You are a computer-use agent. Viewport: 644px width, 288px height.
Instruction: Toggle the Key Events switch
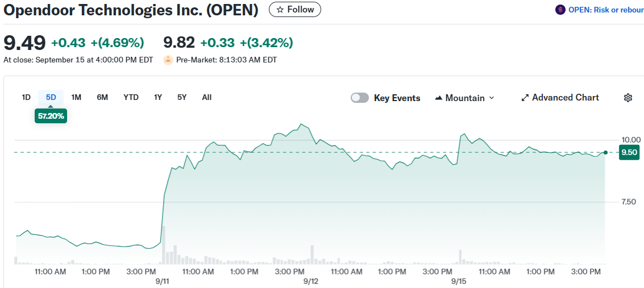pos(360,98)
